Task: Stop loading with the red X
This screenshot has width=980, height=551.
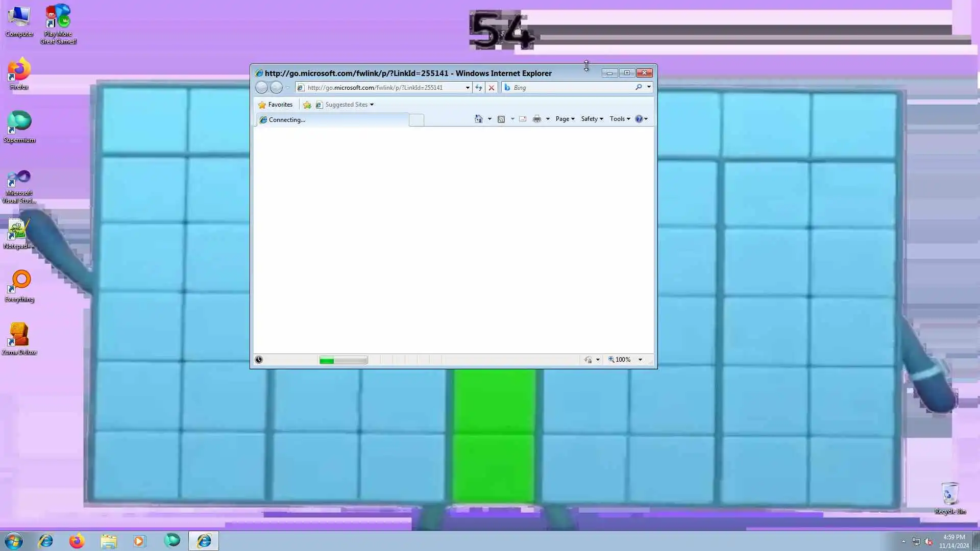Action: tap(492, 88)
